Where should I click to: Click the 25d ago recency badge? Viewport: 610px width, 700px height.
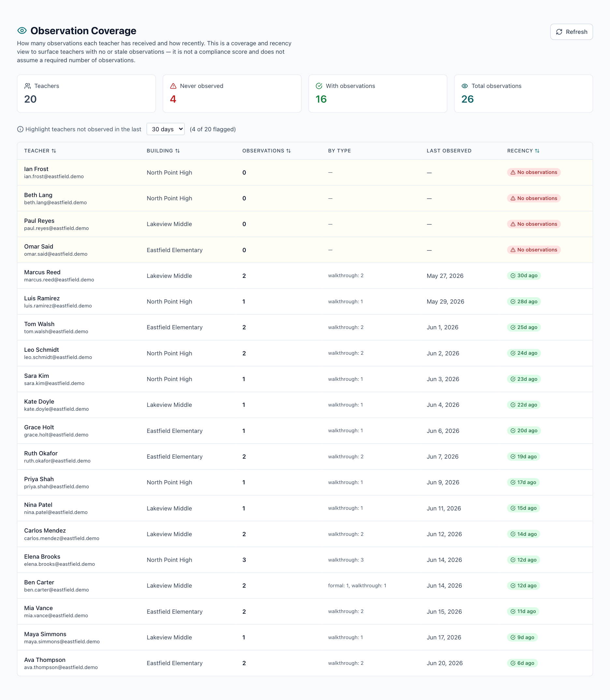point(524,327)
